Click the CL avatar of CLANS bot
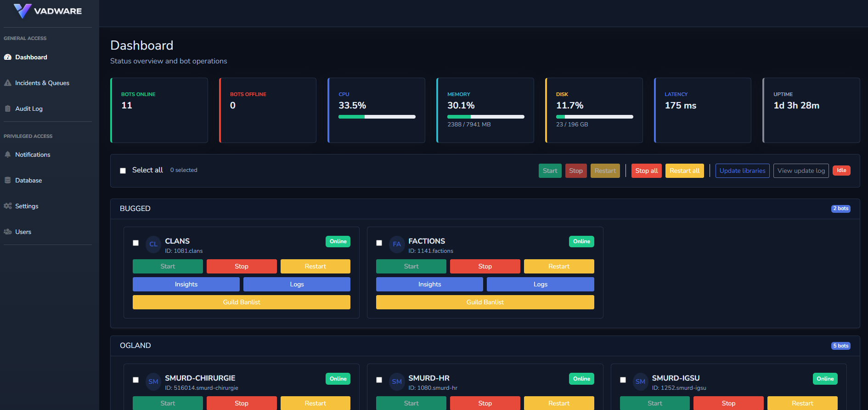The width and height of the screenshot is (868, 410). point(153,244)
